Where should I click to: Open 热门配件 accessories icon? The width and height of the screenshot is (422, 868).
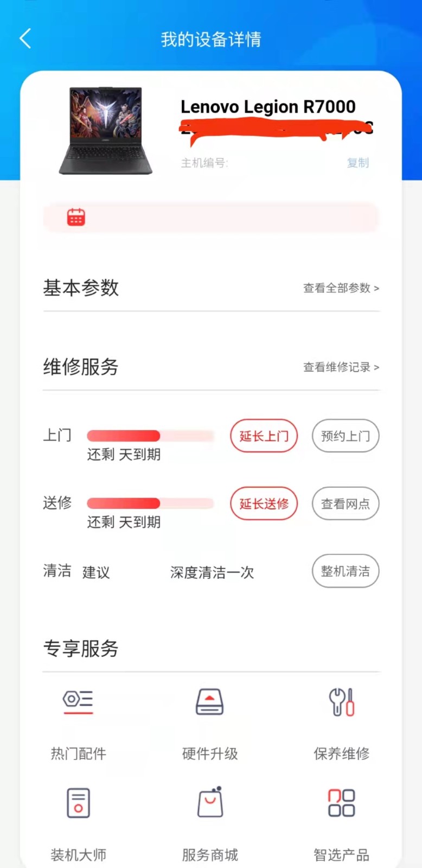click(x=78, y=701)
